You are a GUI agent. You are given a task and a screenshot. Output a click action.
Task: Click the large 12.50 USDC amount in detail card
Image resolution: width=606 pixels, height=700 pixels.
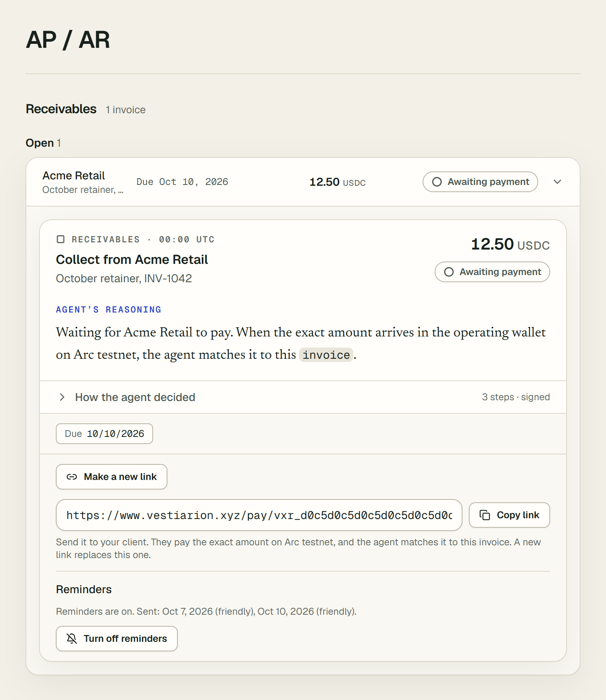pyautogui.click(x=510, y=244)
